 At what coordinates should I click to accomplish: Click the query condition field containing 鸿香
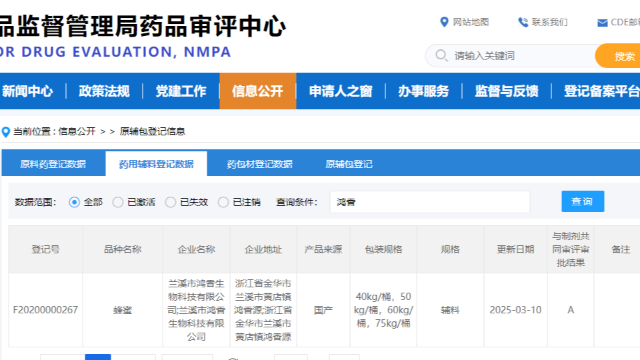(430, 202)
